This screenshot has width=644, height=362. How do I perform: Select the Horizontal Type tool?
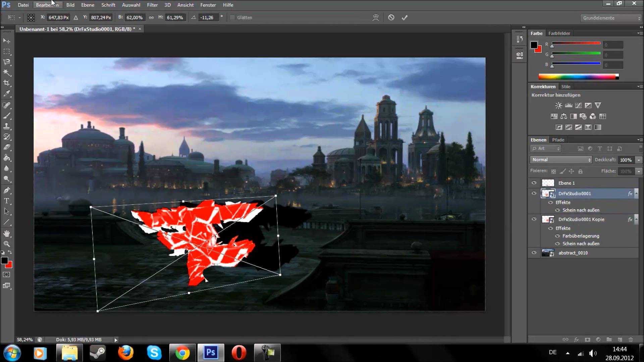click(7, 201)
